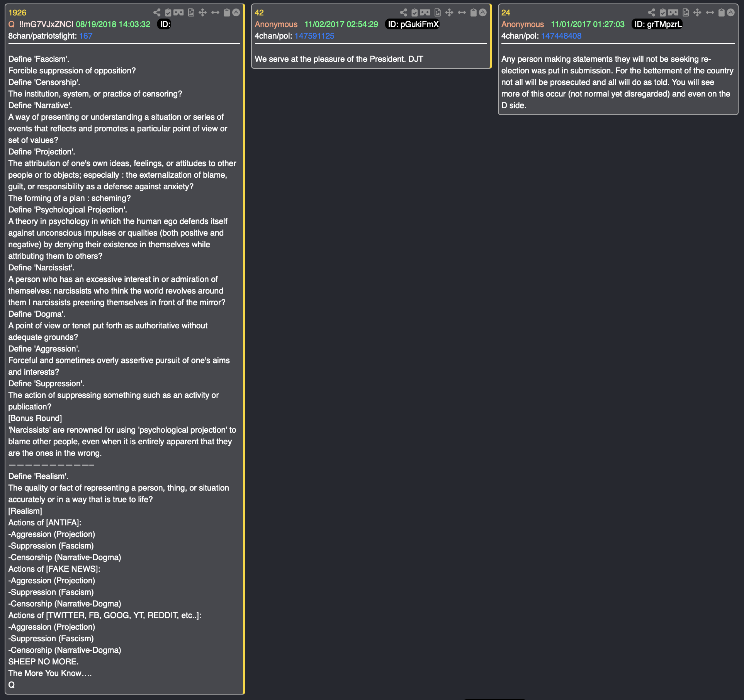Open 4chan/pol post link 147448408

(561, 36)
